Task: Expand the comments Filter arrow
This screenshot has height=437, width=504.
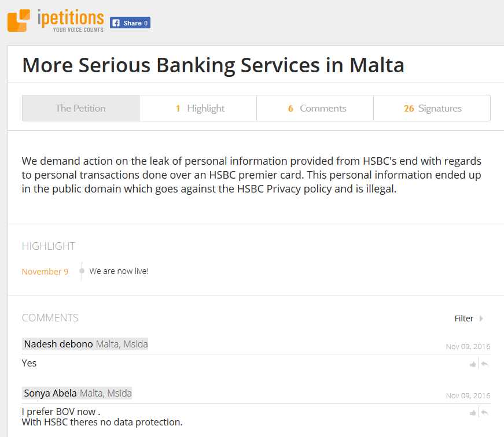Action: (x=481, y=319)
